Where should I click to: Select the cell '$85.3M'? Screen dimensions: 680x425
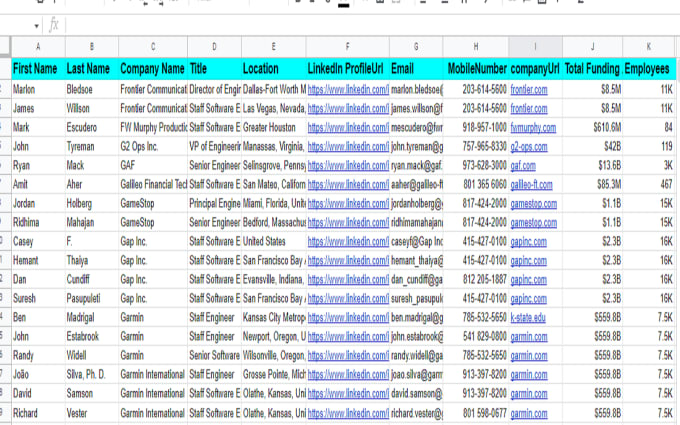593,185
